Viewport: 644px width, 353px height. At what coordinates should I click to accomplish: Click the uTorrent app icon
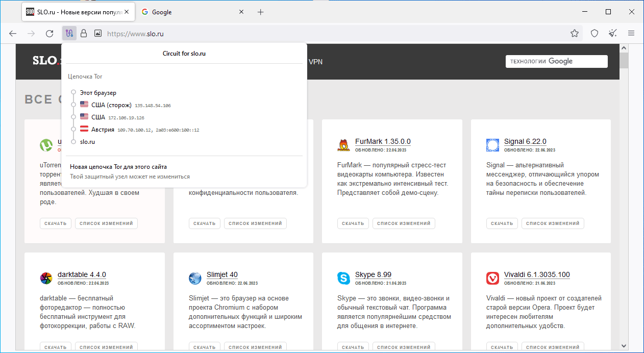(46, 145)
